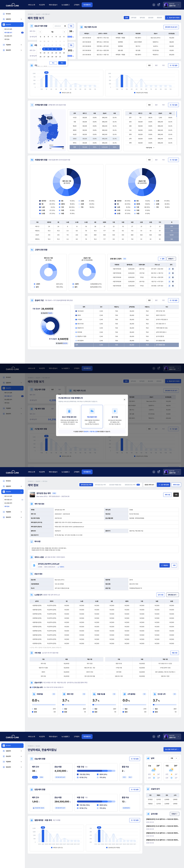Select the 직접 화물차 배차 option card
184x868 pixels.
click(92, 417)
